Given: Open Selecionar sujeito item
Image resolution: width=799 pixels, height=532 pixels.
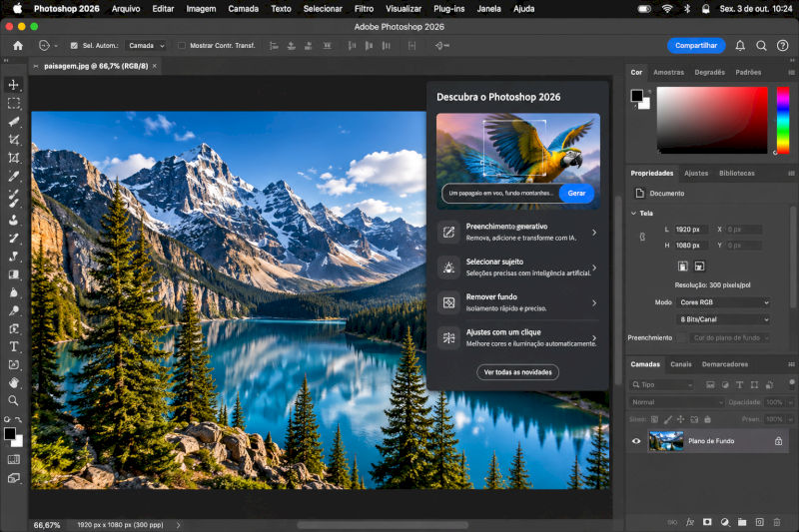Looking at the screenshot, I should [517, 267].
